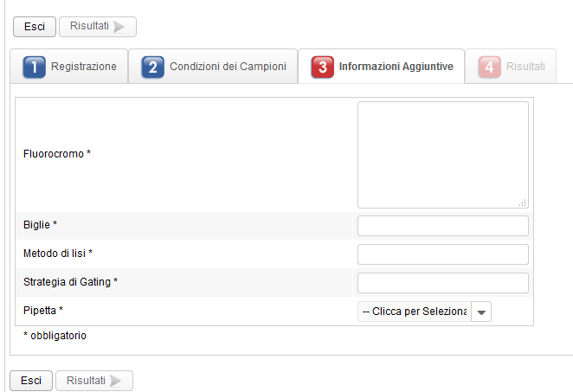Select the Informazioni Aggiuntive tab
This screenshot has width=573, height=392.
point(396,67)
